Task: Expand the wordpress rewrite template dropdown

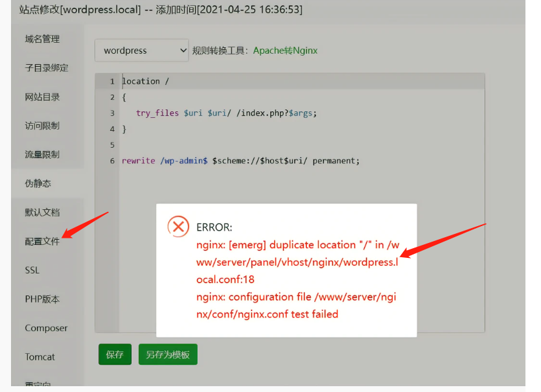Action: click(142, 51)
